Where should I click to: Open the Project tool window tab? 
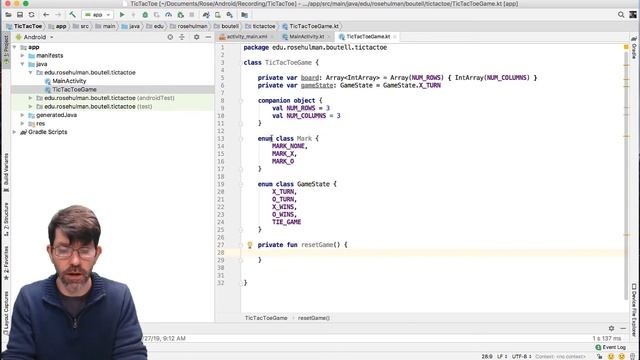tap(6, 51)
